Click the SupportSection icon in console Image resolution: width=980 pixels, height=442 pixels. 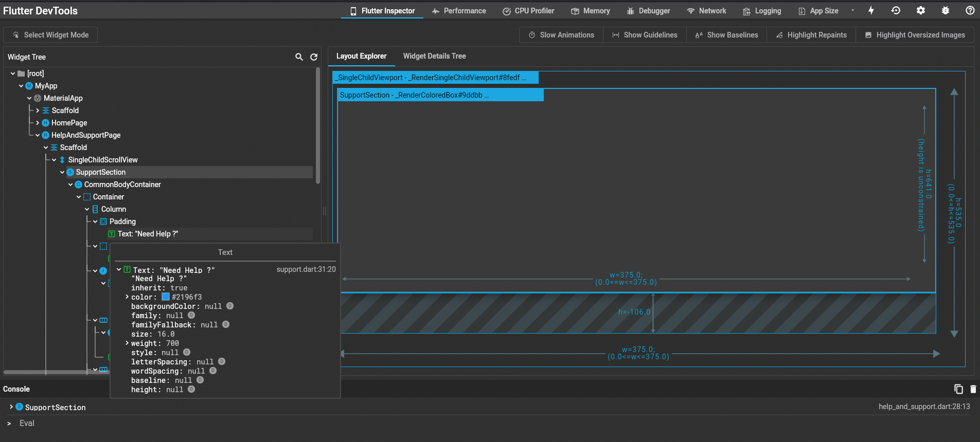tap(19, 407)
